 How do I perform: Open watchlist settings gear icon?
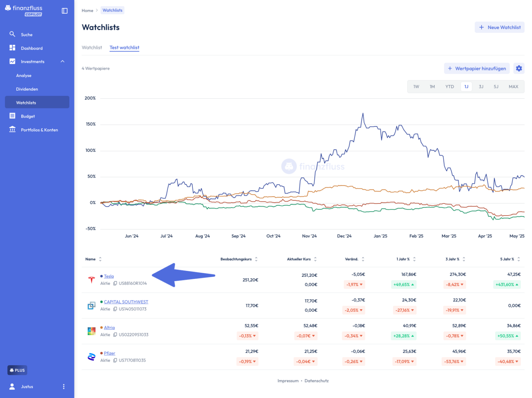(x=519, y=69)
